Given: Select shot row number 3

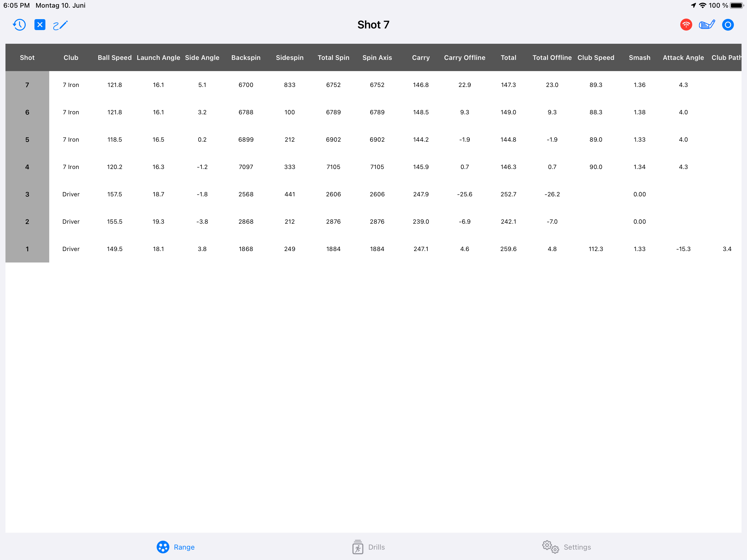Looking at the screenshot, I should click(x=27, y=194).
